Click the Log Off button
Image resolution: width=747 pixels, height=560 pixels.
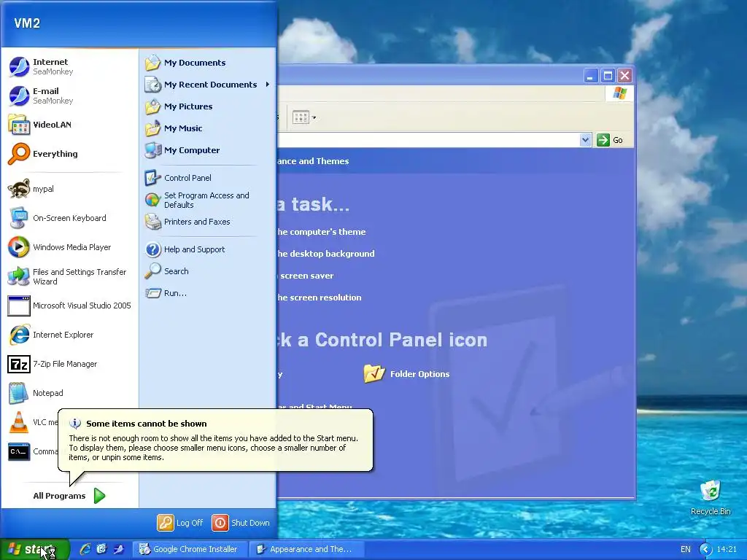tap(181, 523)
